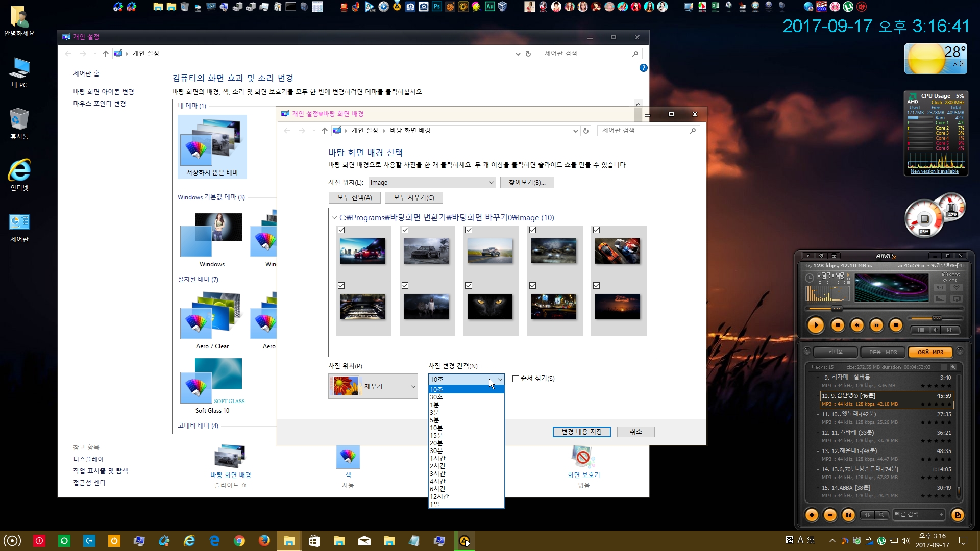Open address bar dropdown in 개인 설정 window
Screen dimensions: 980x551
518,54
